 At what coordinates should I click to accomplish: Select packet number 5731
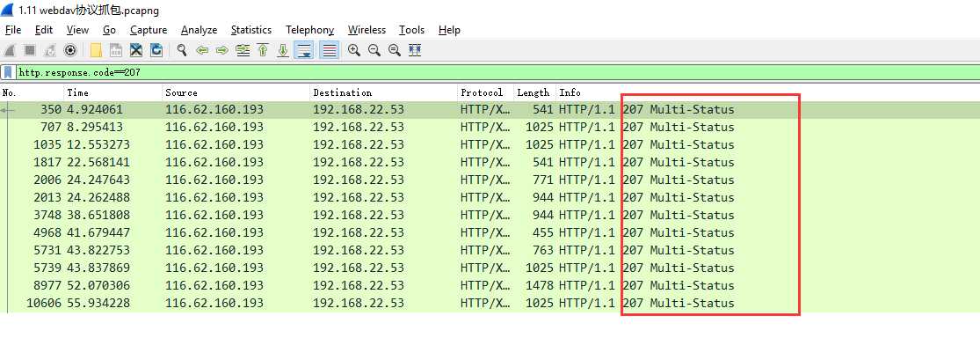(x=490, y=250)
